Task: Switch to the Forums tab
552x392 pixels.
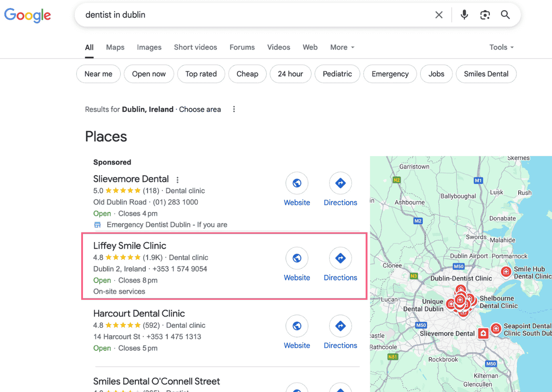Action: click(242, 47)
